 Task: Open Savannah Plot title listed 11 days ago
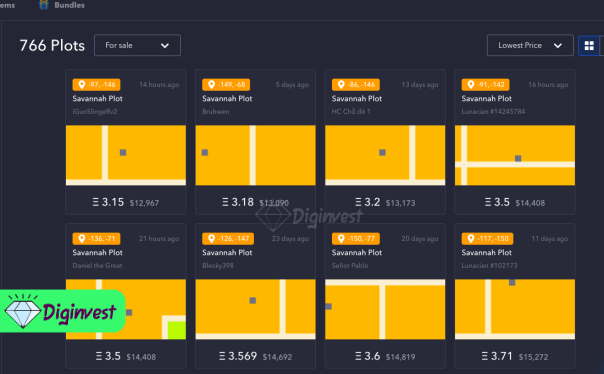click(487, 253)
